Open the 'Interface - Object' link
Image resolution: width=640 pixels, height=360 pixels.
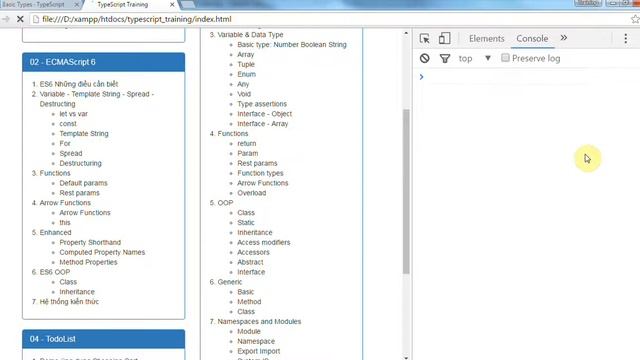tap(264, 114)
